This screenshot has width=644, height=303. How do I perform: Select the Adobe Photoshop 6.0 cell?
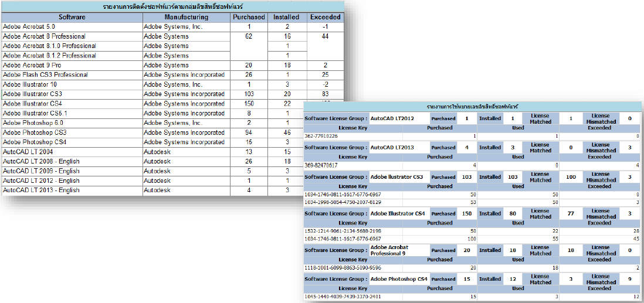coord(72,122)
